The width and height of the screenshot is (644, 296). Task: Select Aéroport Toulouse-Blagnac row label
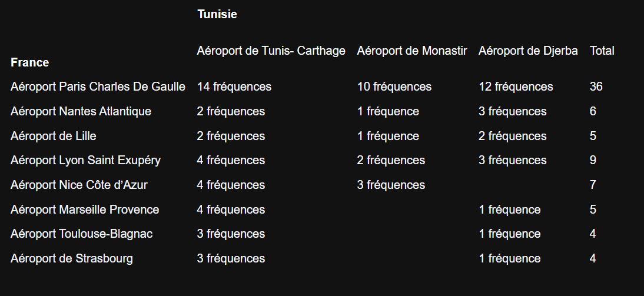coord(81,234)
